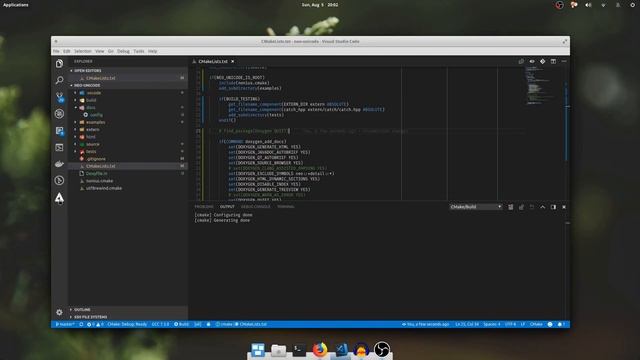Click the diamond git icon in editor toolbar
Image resolution: width=640 pixels, height=360 pixels.
pyautogui.click(x=542, y=61)
